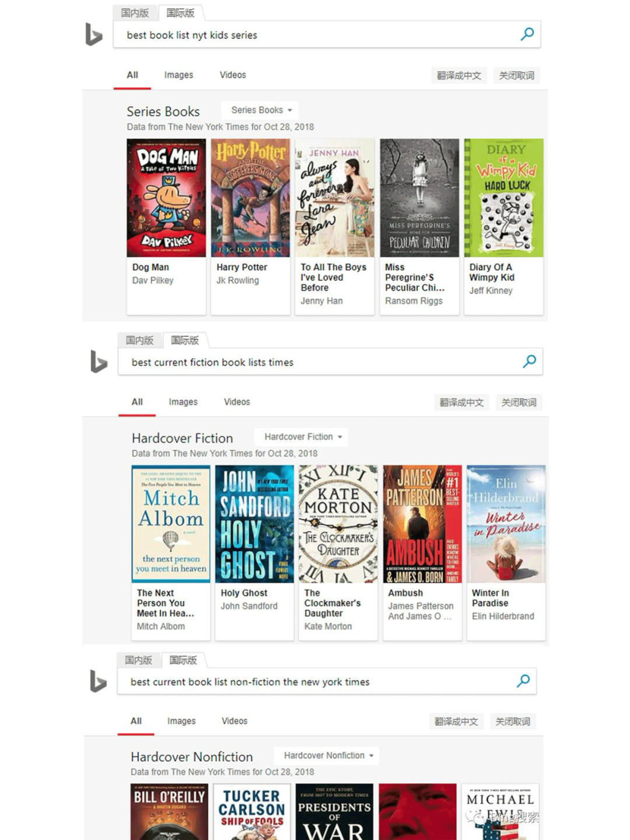Click the author name 'Dav Pilkey' under Dog Man

(x=153, y=281)
